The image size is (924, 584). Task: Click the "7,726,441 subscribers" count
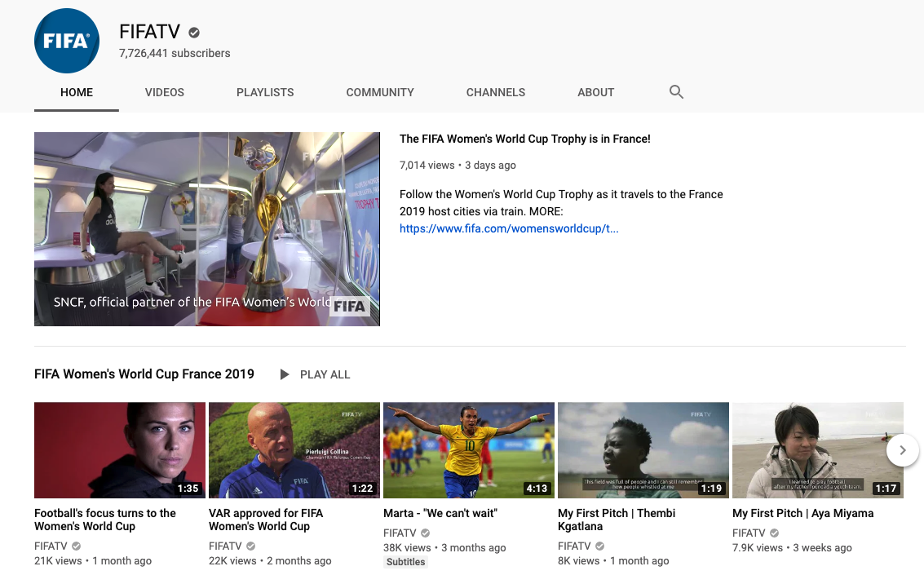click(x=175, y=53)
